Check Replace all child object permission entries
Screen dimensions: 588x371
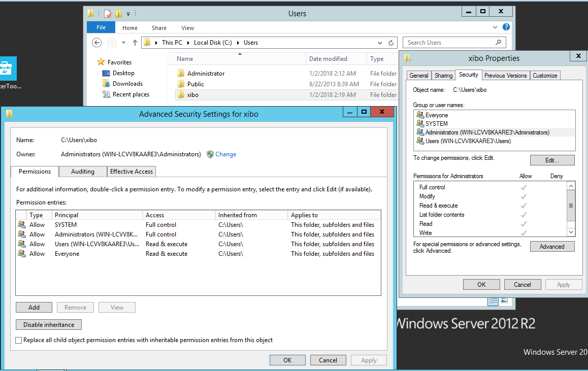click(x=19, y=340)
